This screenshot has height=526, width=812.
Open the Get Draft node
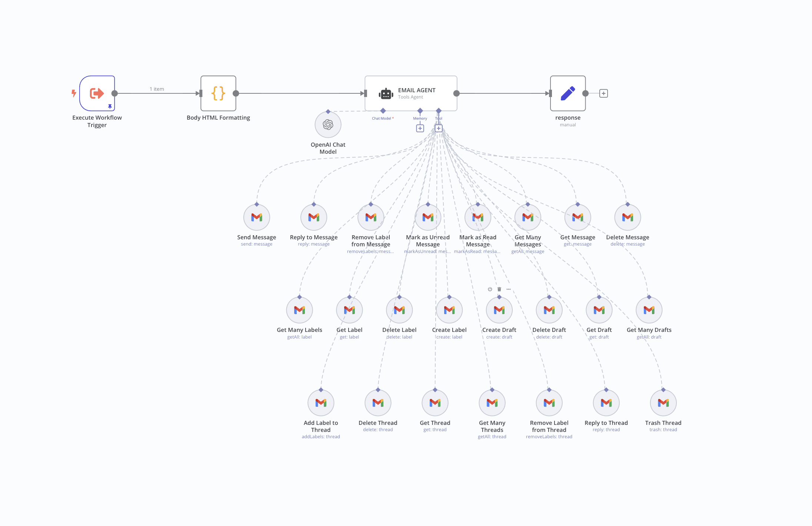click(599, 310)
